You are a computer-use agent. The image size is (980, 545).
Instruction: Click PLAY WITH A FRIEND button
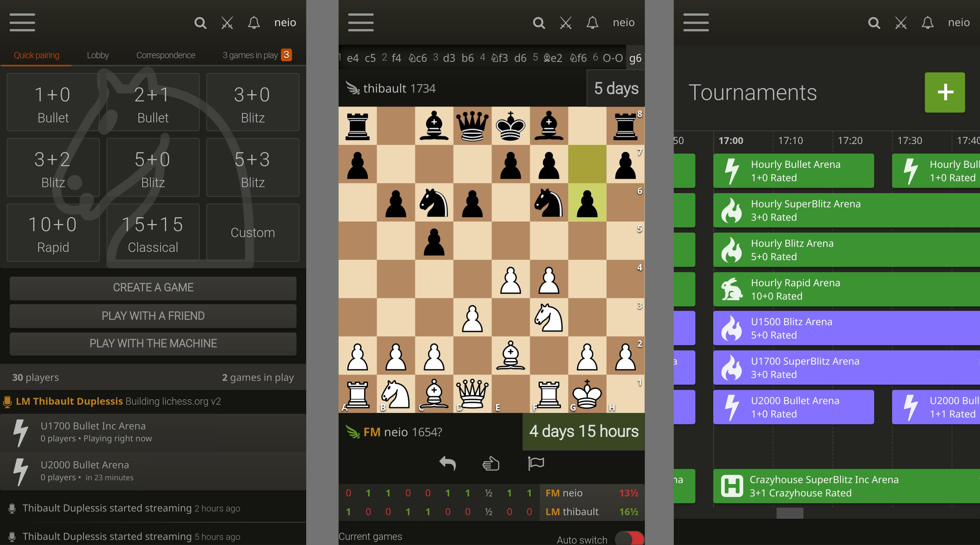click(x=153, y=316)
